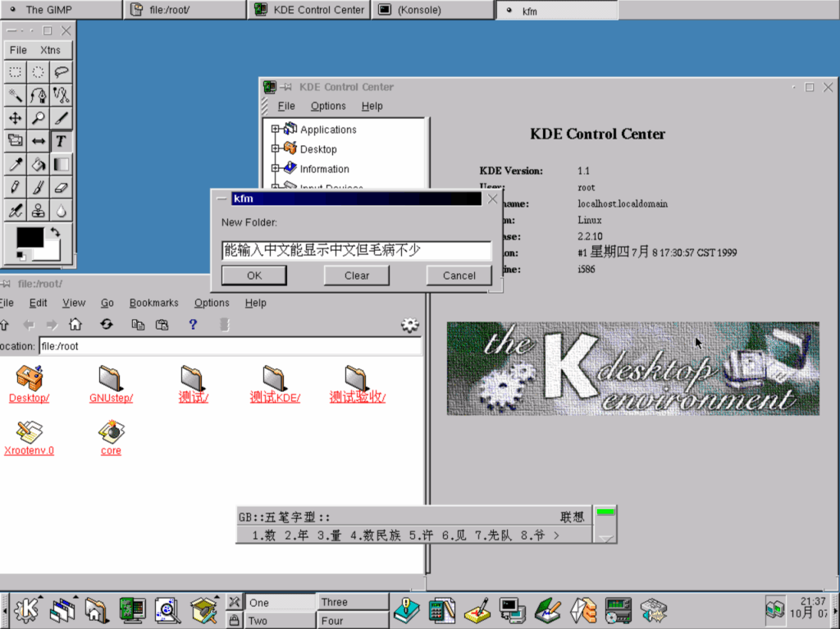Click the Clear button in kfm dialog
Image resolution: width=840 pixels, height=629 pixels.
tap(356, 276)
